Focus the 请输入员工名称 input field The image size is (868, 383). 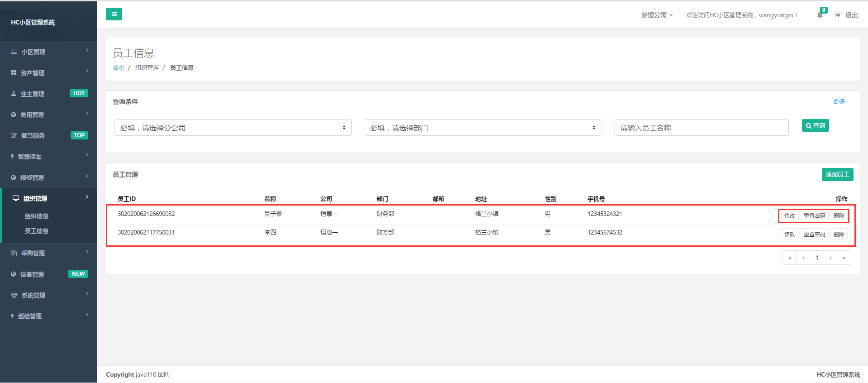(x=701, y=128)
